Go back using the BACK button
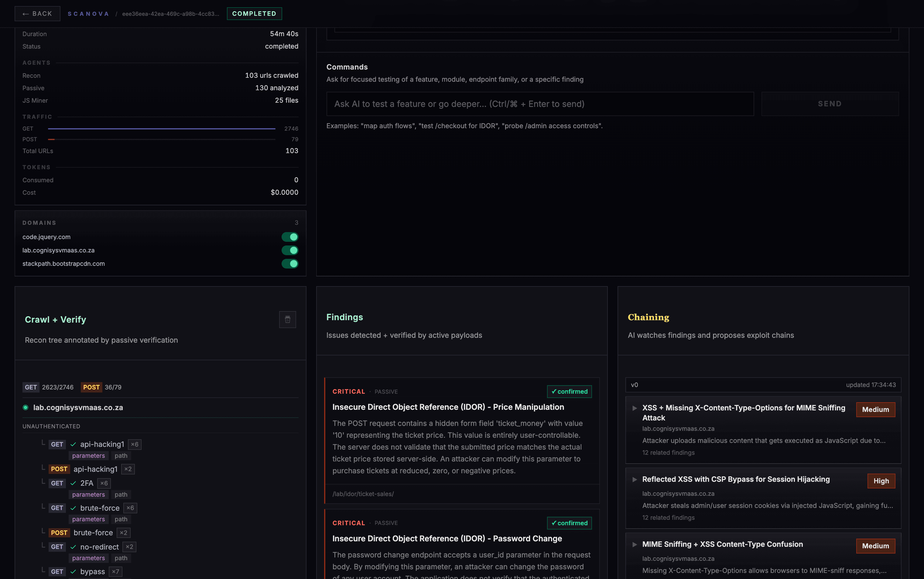 click(37, 14)
